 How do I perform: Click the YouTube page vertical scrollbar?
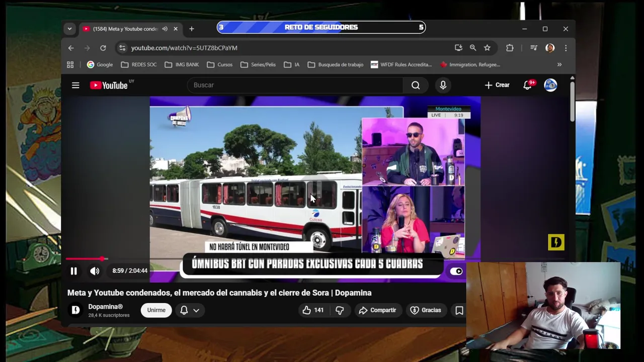pos(572,101)
